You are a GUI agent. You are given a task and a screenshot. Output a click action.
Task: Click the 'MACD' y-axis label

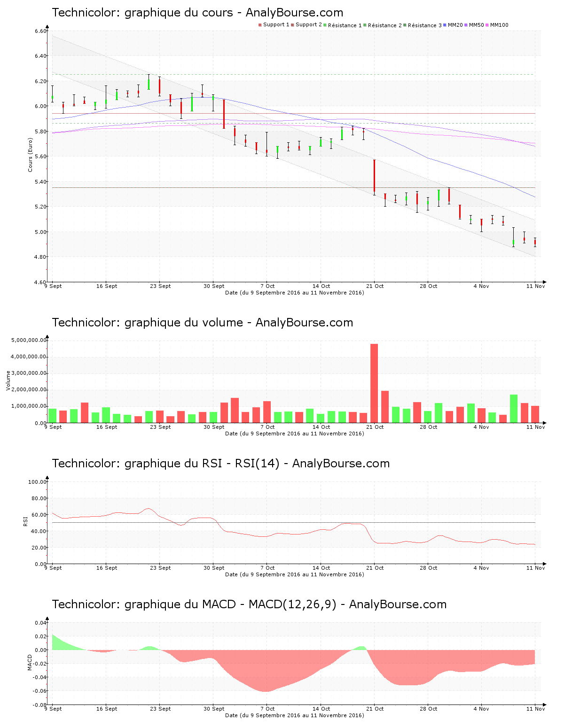tap(30, 663)
